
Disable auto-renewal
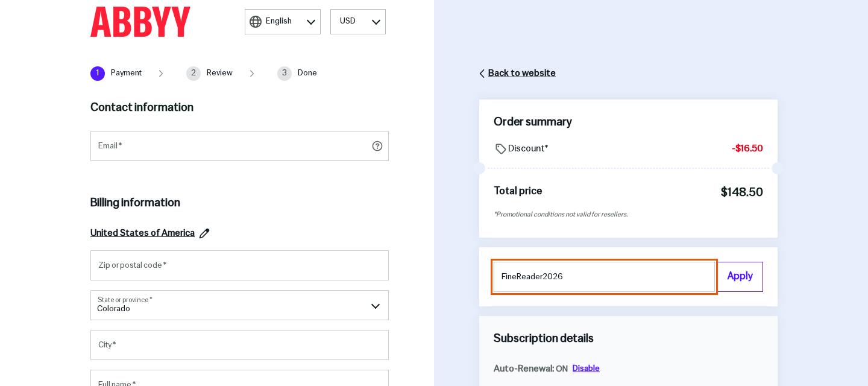[586, 369]
